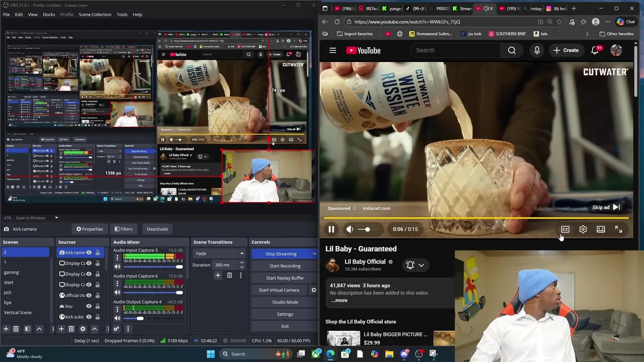The width and height of the screenshot is (644, 362).
Task: Add a scene transition with plus
Action: pyautogui.click(x=218, y=275)
